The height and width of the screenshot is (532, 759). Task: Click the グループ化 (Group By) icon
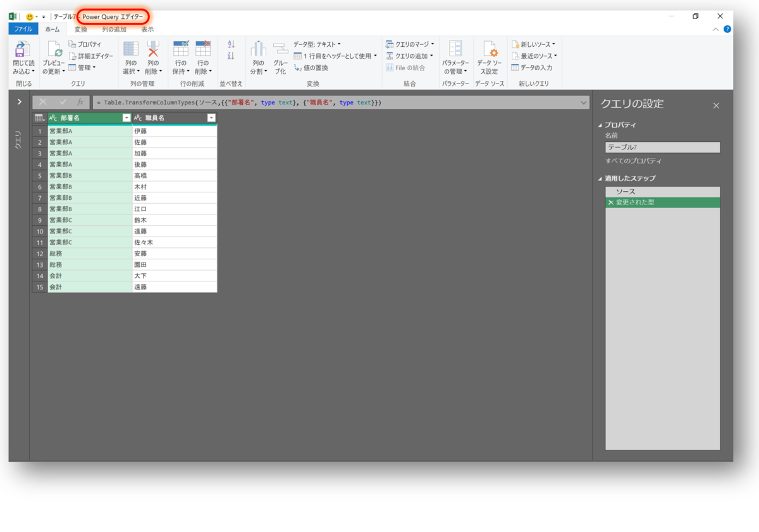tap(280, 49)
